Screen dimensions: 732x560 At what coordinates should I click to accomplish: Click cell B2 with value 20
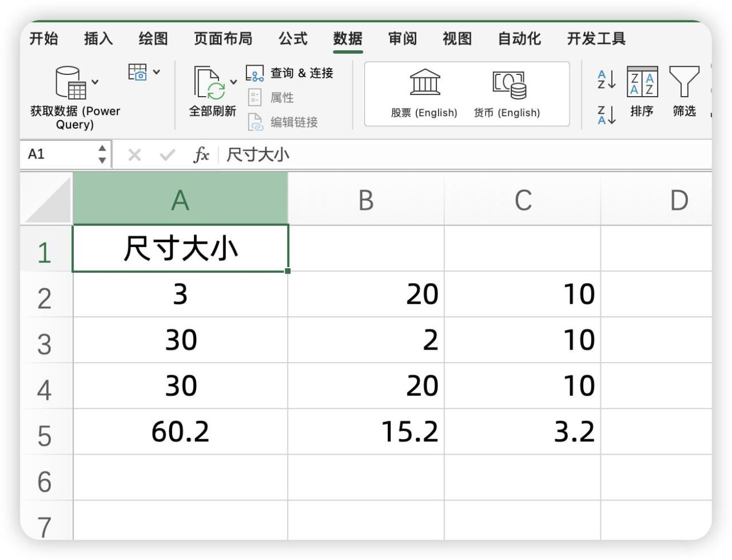(366, 295)
